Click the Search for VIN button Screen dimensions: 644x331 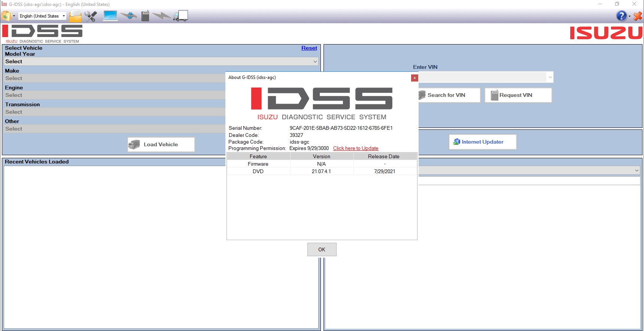click(449, 95)
